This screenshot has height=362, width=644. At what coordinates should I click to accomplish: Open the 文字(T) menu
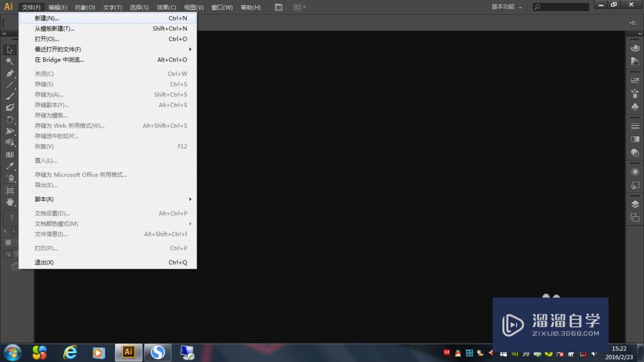click(x=112, y=7)
